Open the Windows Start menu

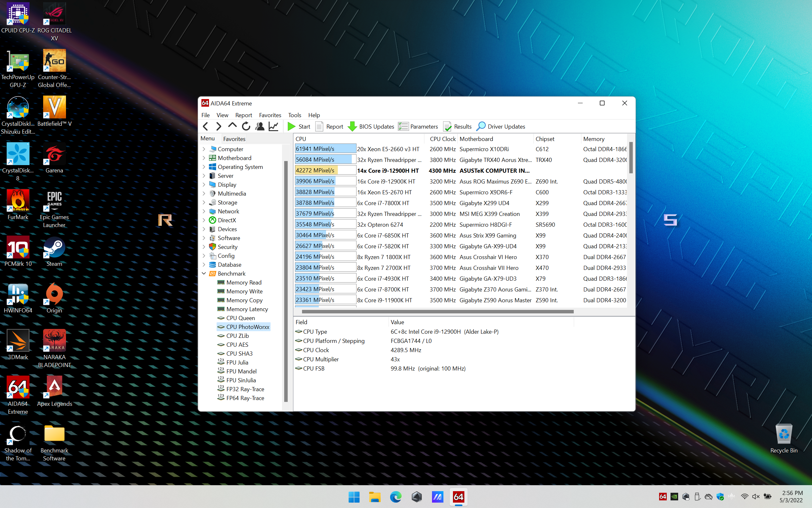coord(354,497)
